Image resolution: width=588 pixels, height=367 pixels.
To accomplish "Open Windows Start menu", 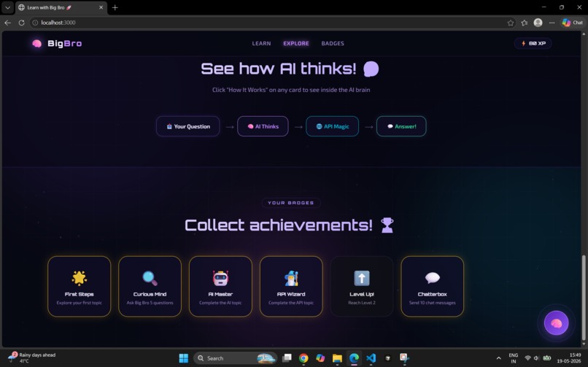I will click(x=184, y=358).
